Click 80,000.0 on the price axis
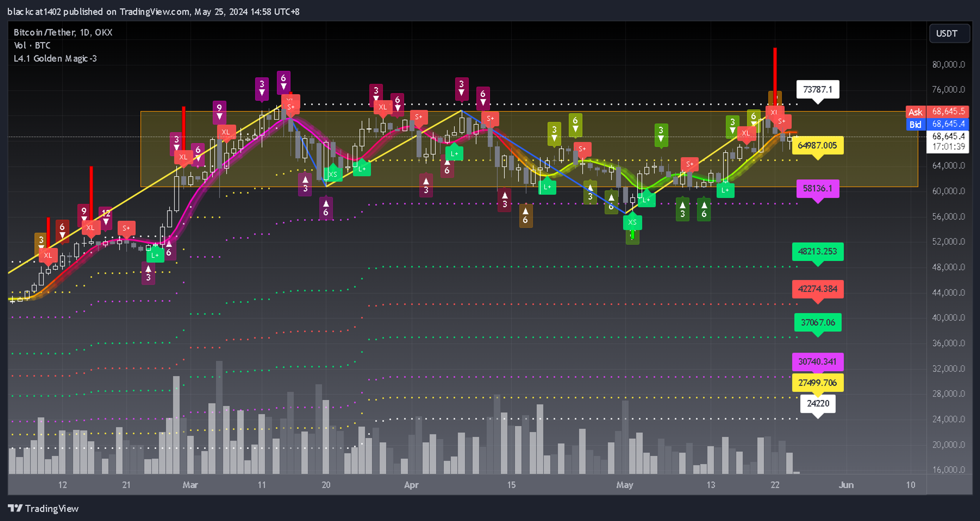Screen dimensions: 980x521 coord(949,65)
